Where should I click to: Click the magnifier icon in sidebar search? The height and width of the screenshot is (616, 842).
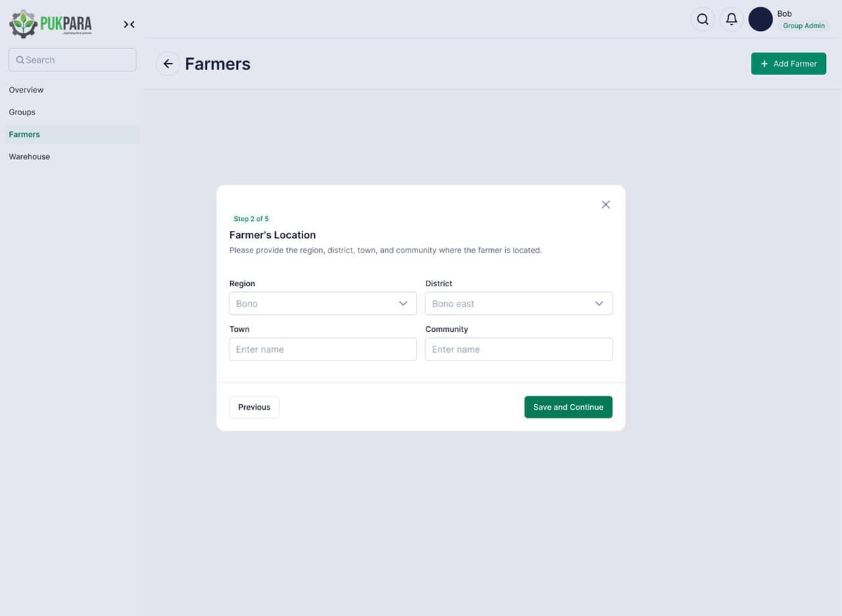20,60
